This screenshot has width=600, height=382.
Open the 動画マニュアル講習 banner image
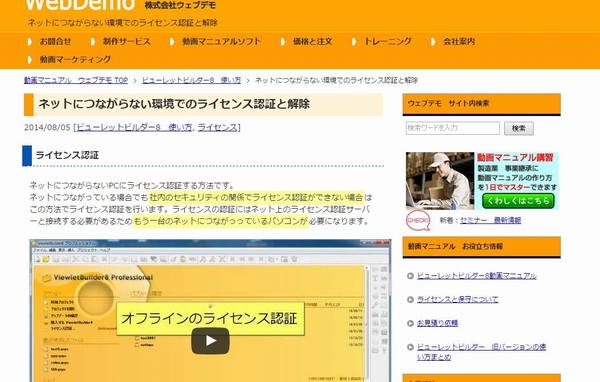pyautogui.click(x=482, y=181)
